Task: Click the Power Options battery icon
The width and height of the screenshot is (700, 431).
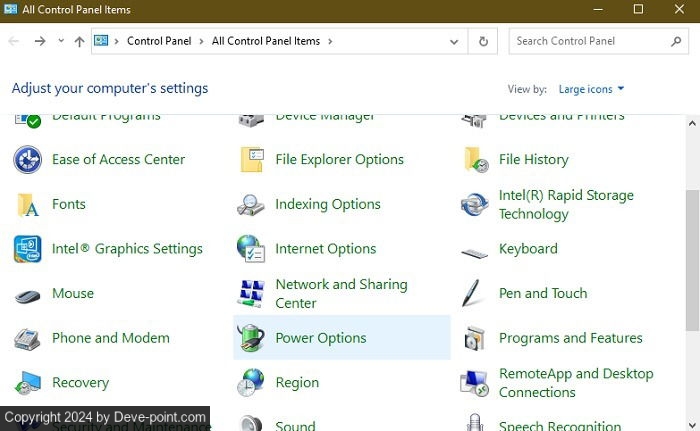Action: [250, 338]
